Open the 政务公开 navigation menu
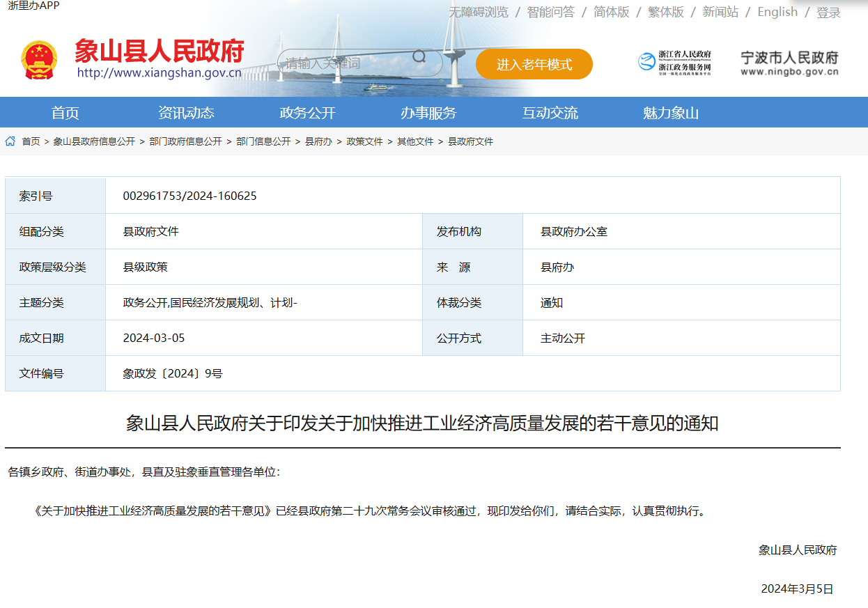The image size is (868, 608). pos(305,112)
